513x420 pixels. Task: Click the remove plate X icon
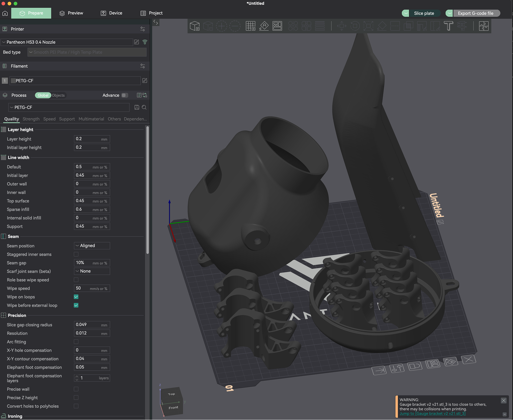(x=469, y=359)
